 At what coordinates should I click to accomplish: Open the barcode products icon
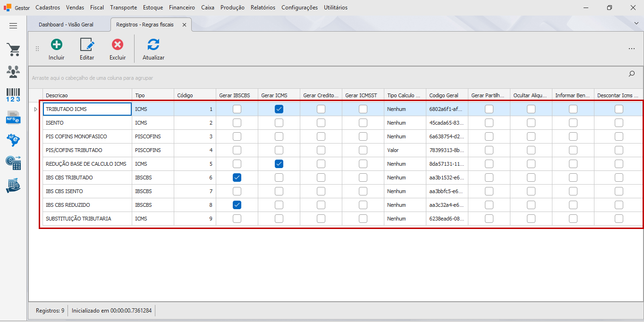(13, 95)
